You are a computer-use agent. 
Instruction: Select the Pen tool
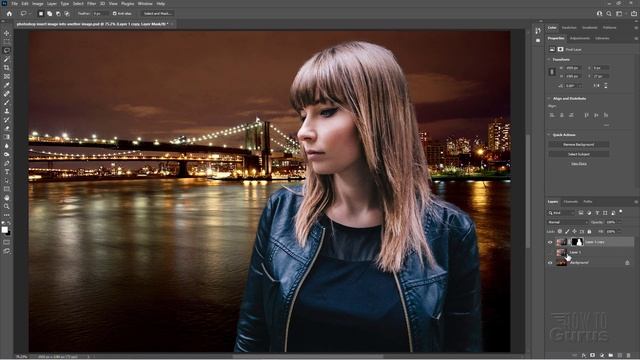(x=7, y=163)
